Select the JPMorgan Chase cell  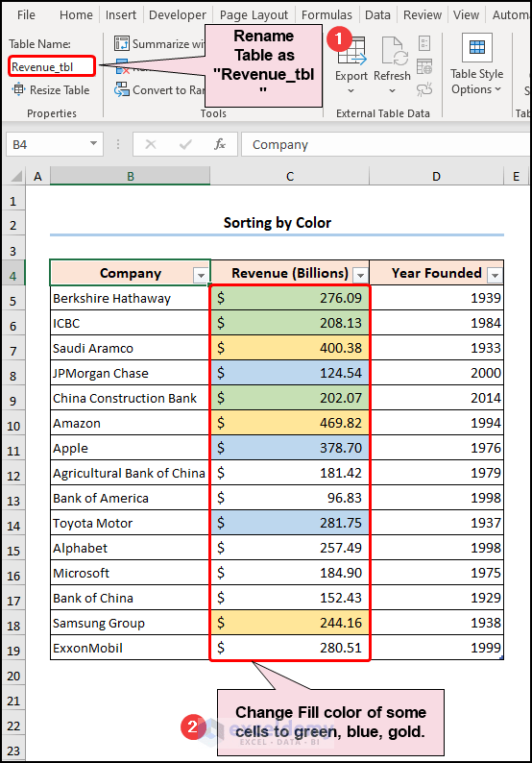(130, 373)
